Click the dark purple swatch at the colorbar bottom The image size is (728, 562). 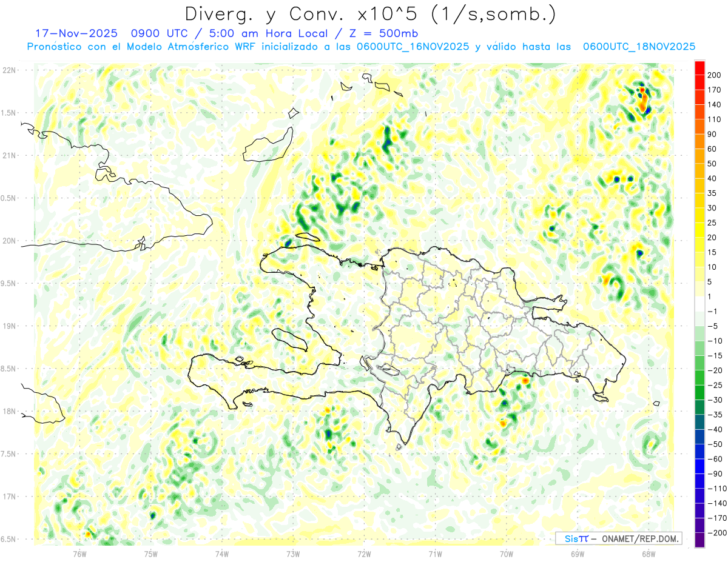(x=699, y=541)
